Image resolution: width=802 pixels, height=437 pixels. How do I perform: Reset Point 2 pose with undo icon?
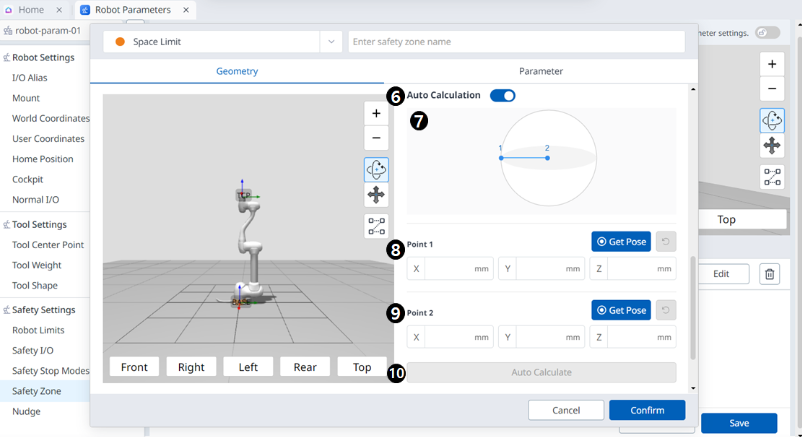[666, 310]
